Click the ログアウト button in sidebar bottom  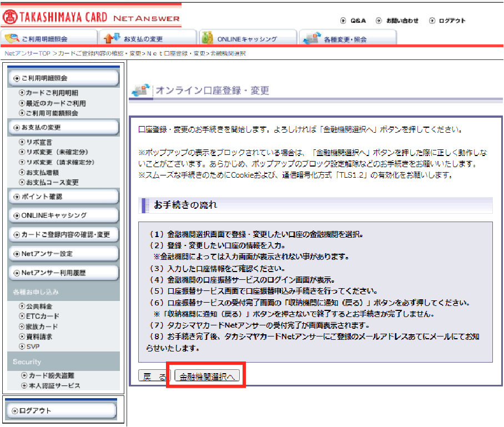pos(61,410)
